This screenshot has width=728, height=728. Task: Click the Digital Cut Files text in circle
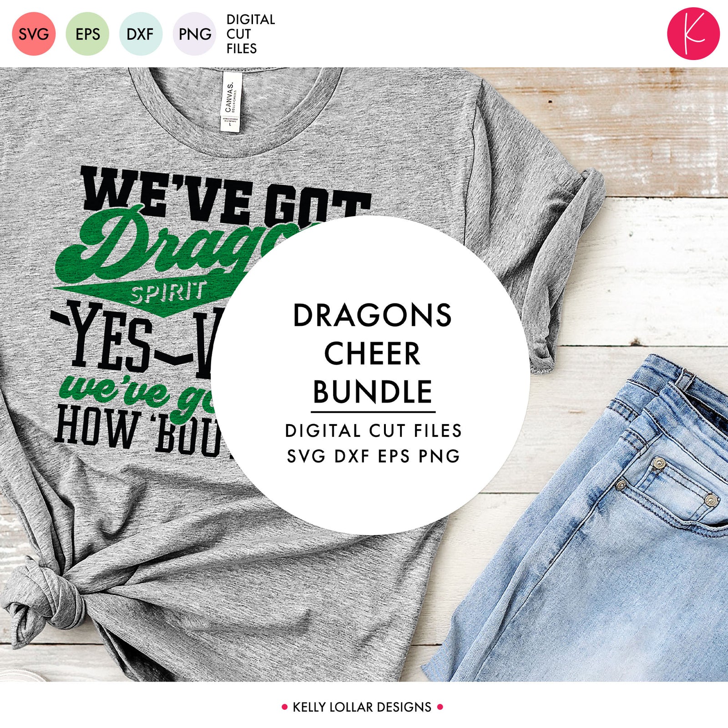[x=374, y=430]
